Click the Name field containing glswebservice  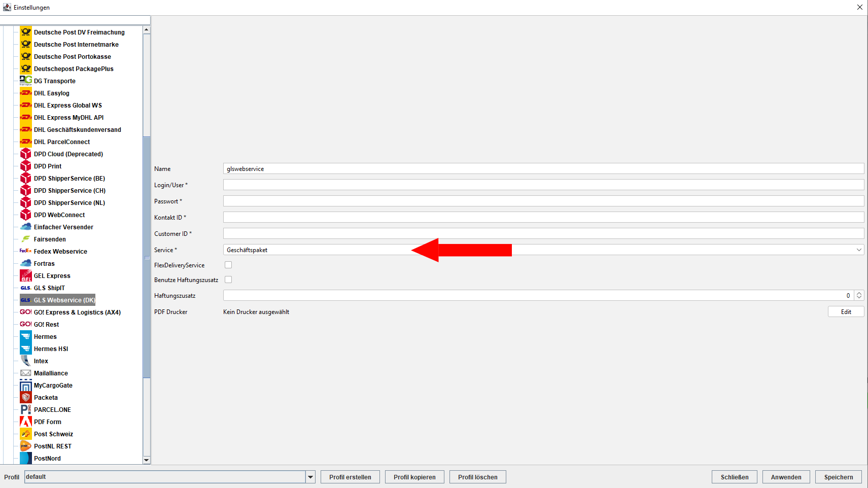tap(543, 168)
